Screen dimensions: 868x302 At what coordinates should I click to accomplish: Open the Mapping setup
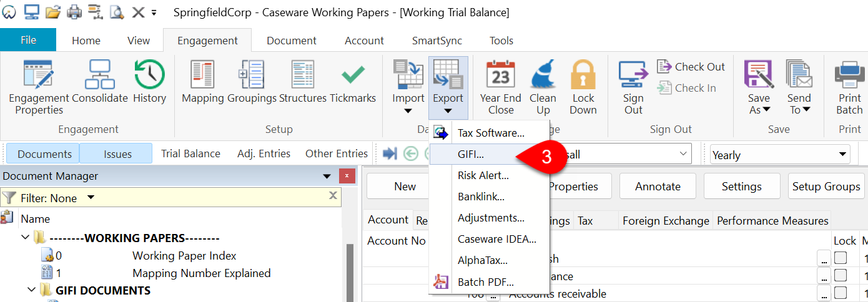click(202, 82)
